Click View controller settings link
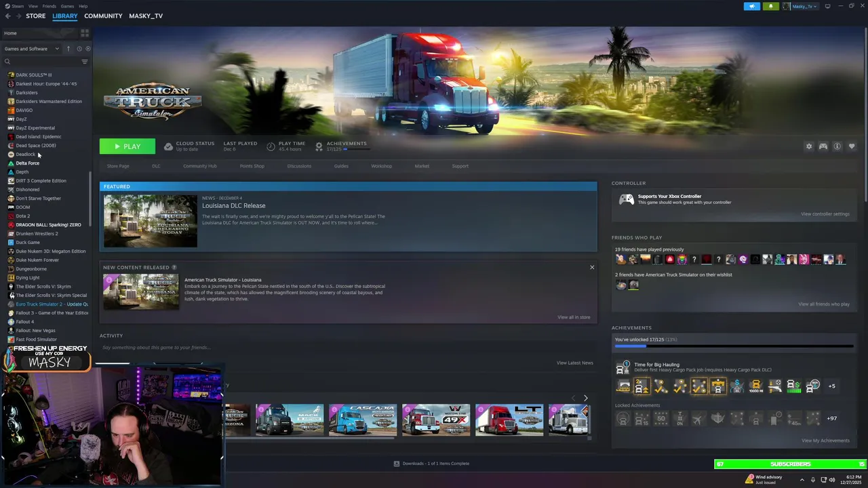 (x=825, y=214)
